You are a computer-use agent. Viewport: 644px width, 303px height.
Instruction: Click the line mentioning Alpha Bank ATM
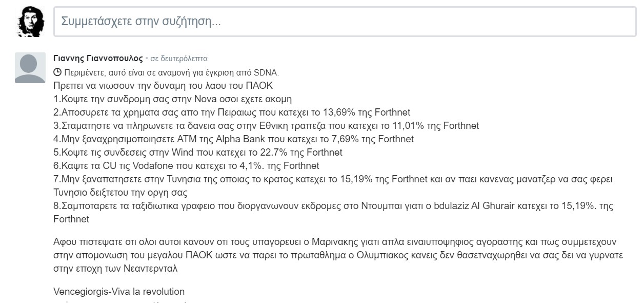point(233,139)
